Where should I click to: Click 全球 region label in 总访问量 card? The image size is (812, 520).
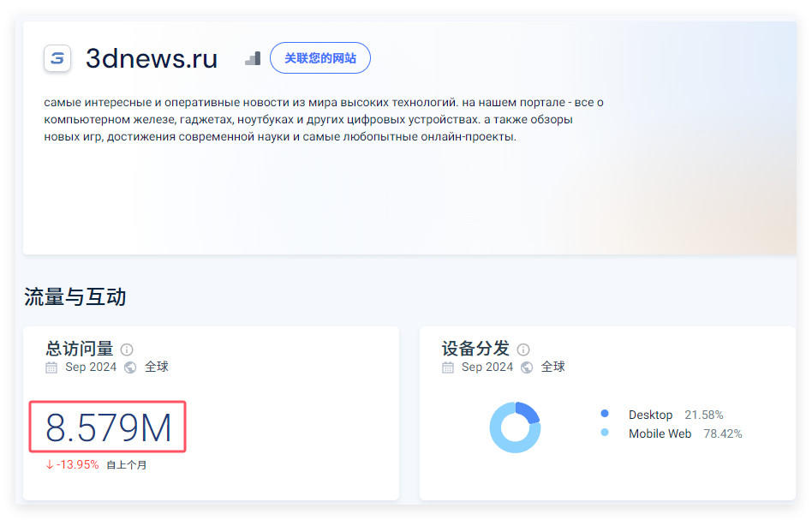(x=157, y=367)
